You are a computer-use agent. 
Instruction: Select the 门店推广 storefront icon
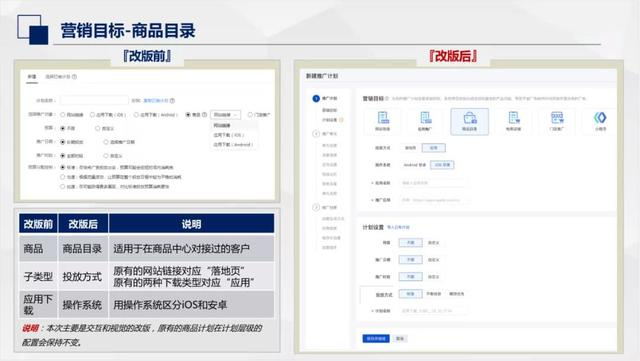point(557,121)
